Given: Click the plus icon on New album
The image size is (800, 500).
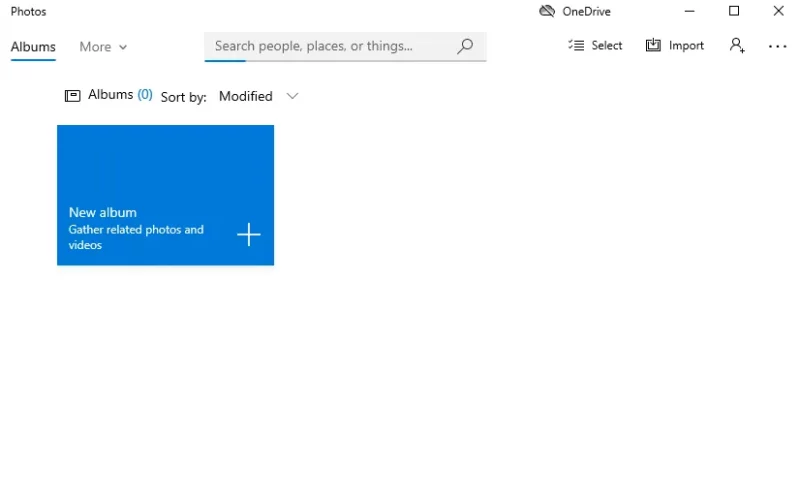Looking at the screenshot, I should tap(249, 234).
